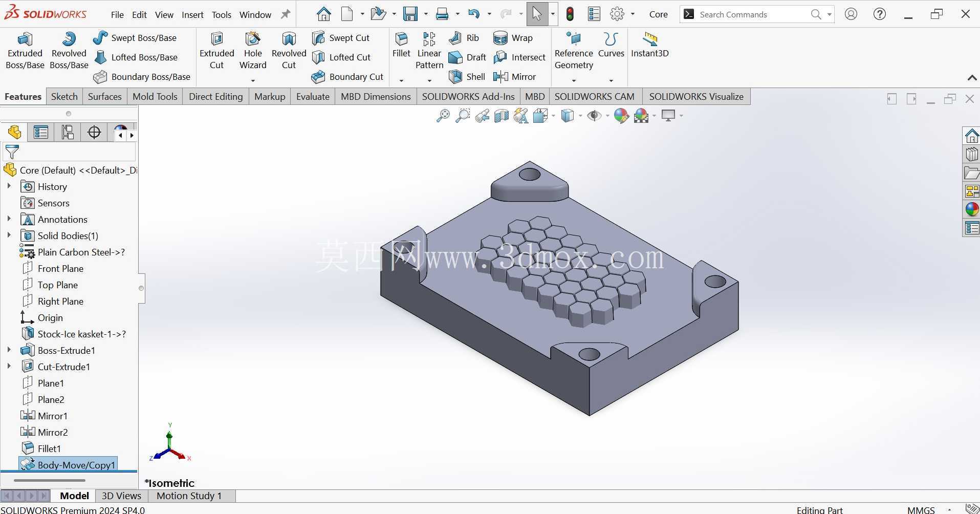The width and height of the screenshot is (980, 514).
Task: Open Edit Appearance color ball icon
Action: click(621, 116)
